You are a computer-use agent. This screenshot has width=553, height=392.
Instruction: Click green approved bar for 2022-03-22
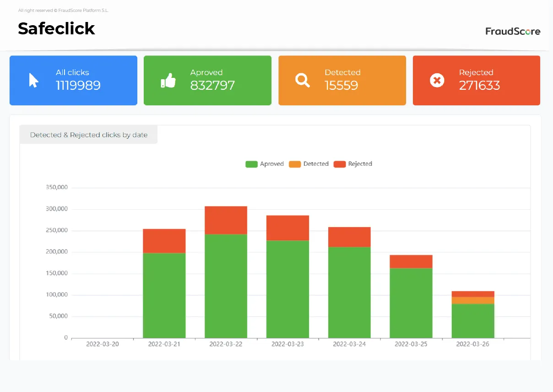226,286
